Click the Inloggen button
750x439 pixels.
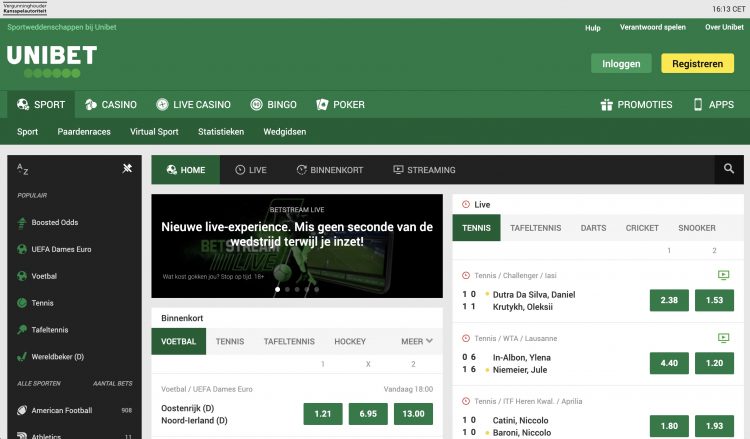tap(621, 64)
